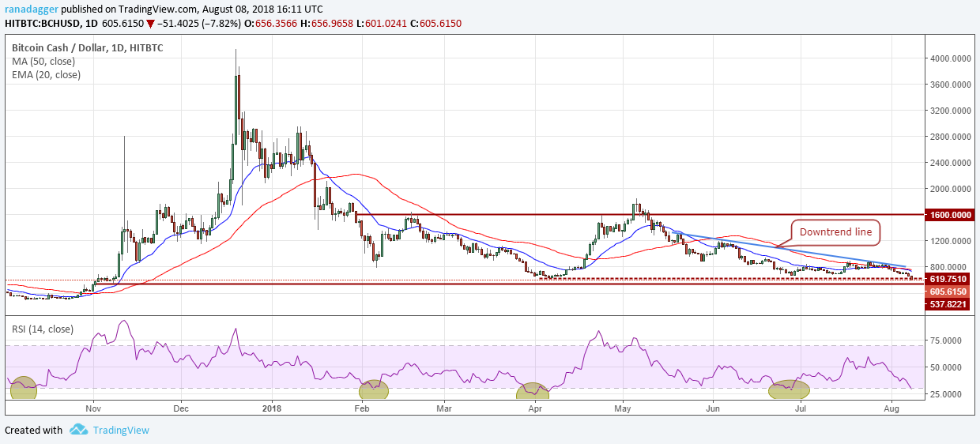Click the Mar date label on time axis

point(444,409)
